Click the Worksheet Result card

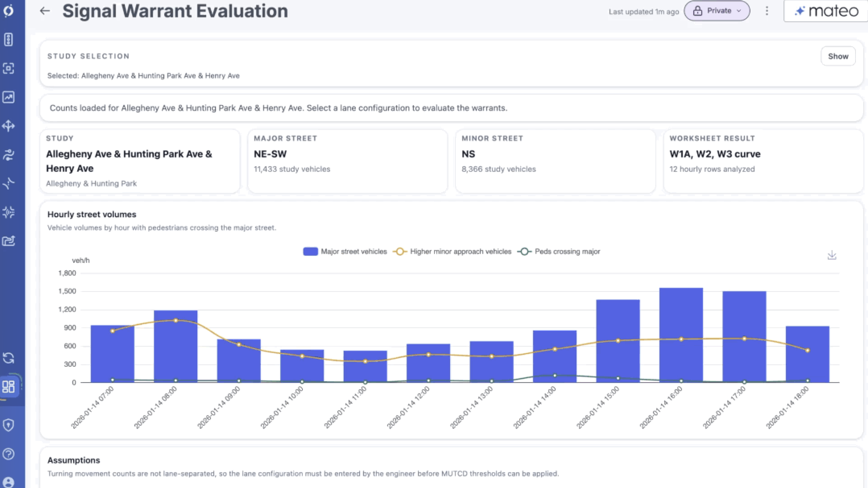[x=763, y=161]
